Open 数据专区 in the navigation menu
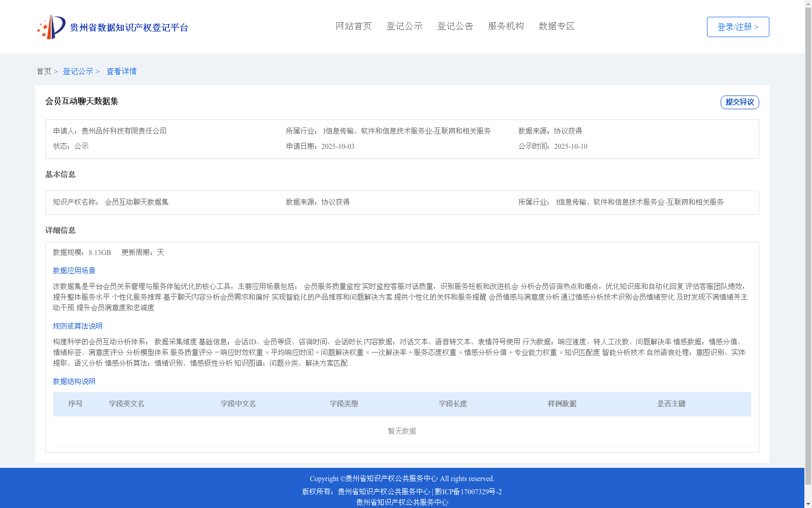Image resolution: width=812 pixels, height=508 pixels. click(x=557, y=26)
